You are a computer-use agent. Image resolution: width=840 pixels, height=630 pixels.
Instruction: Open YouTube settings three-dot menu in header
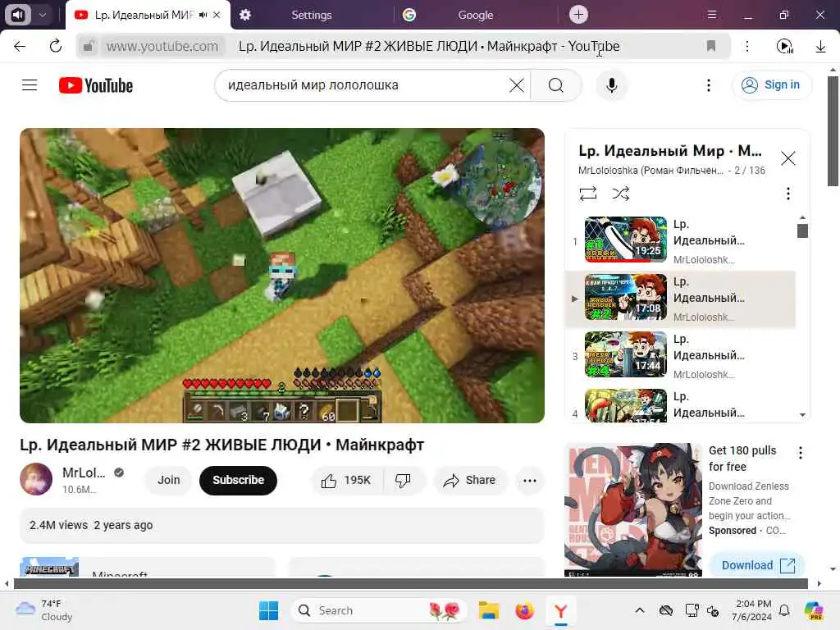tap(708, 85)
